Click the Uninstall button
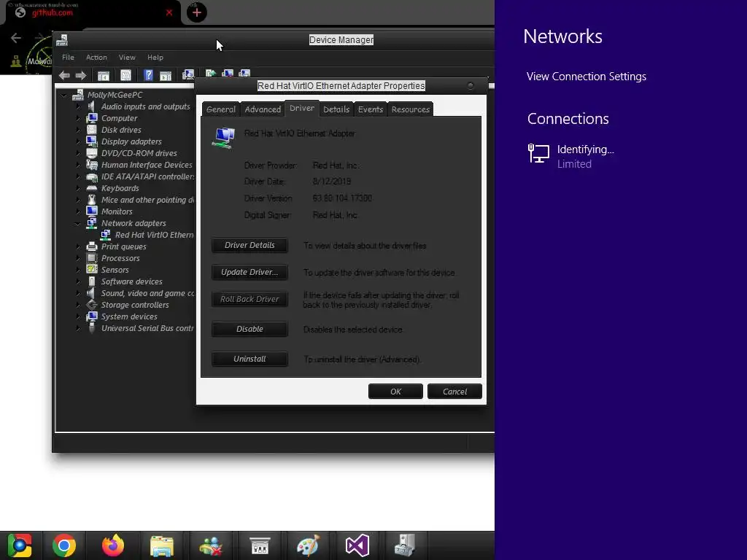Viewport: 747px width, 560px height. pyautogui.click(x=249, y=359)
